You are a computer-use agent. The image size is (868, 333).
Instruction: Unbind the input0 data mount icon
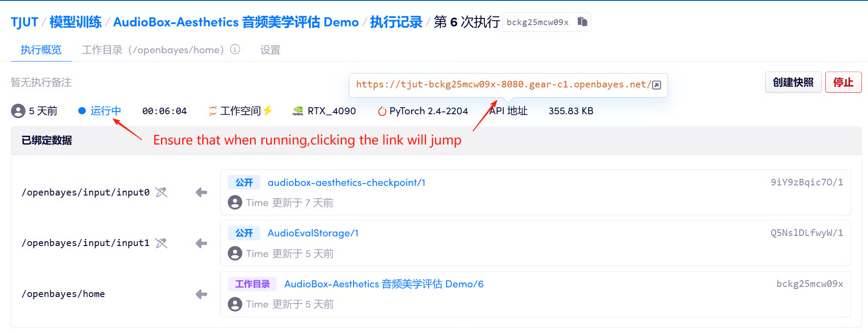click(161, 192)
